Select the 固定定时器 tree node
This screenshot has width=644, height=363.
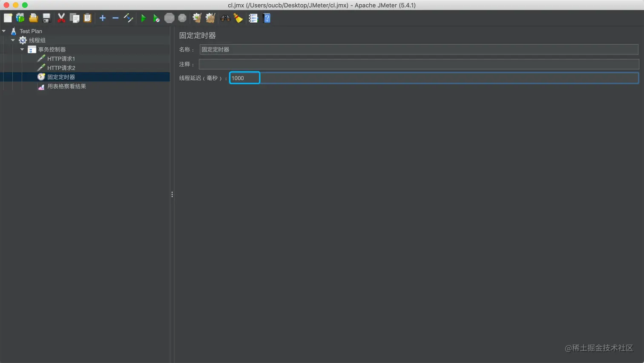(x=61, y=77)
